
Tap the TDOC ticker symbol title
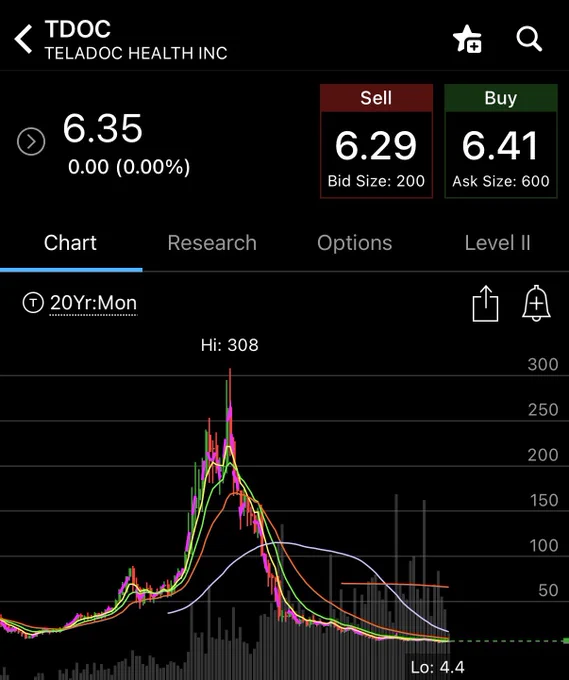point(78,29)
